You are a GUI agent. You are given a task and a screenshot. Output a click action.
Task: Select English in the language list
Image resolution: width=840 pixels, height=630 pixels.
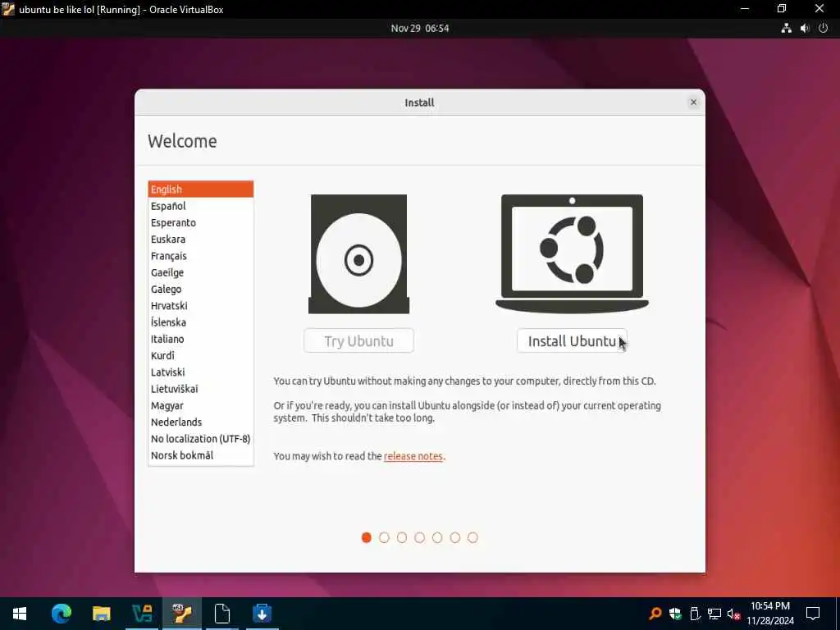click(201, 189)
